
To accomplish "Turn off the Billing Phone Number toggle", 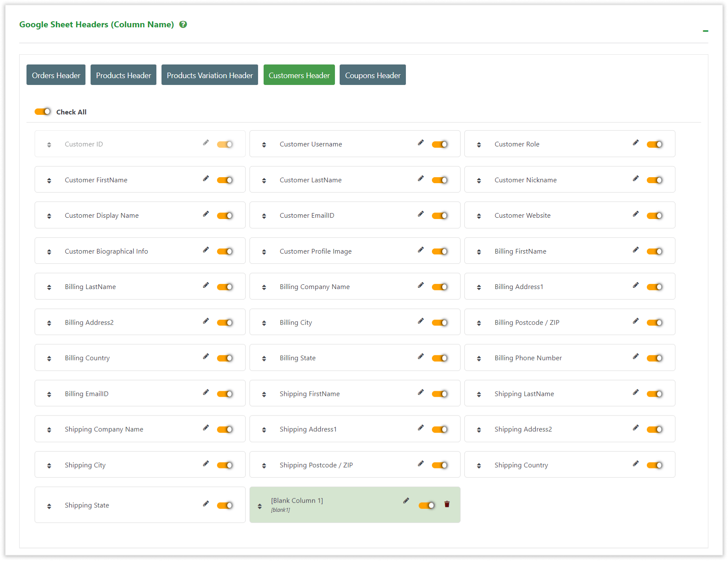I will click(655, 358).
